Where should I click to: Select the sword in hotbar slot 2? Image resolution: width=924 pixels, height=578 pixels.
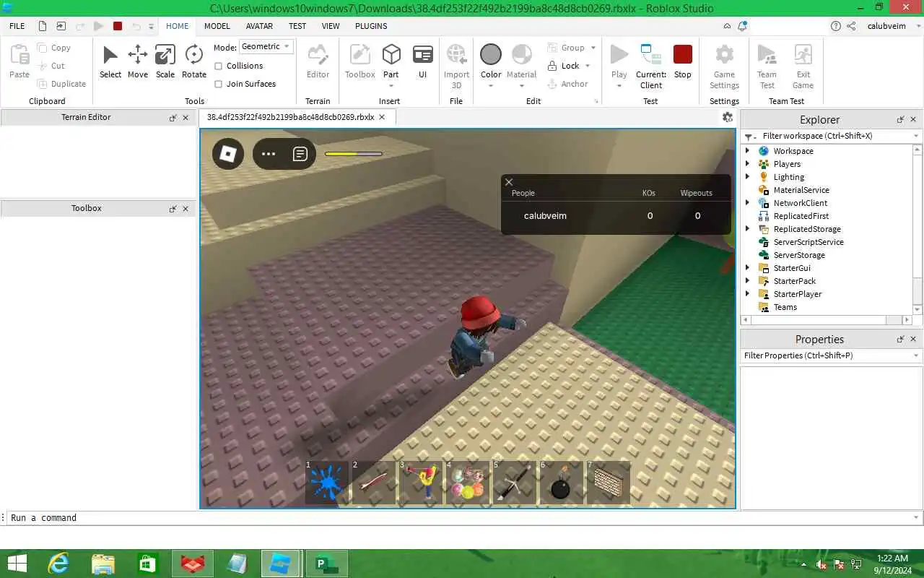coord(374,483)
